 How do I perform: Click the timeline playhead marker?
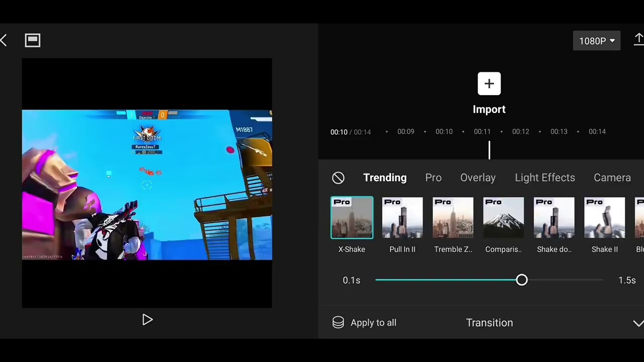click(x=489, y=150)
